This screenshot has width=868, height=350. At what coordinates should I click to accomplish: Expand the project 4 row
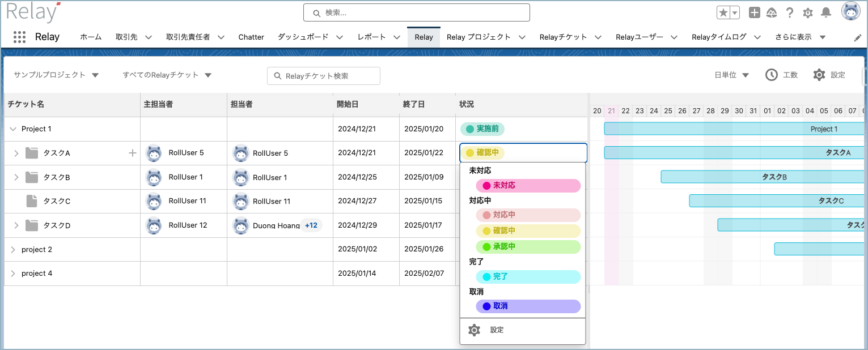pyautogui.click(x=13, y=274)
